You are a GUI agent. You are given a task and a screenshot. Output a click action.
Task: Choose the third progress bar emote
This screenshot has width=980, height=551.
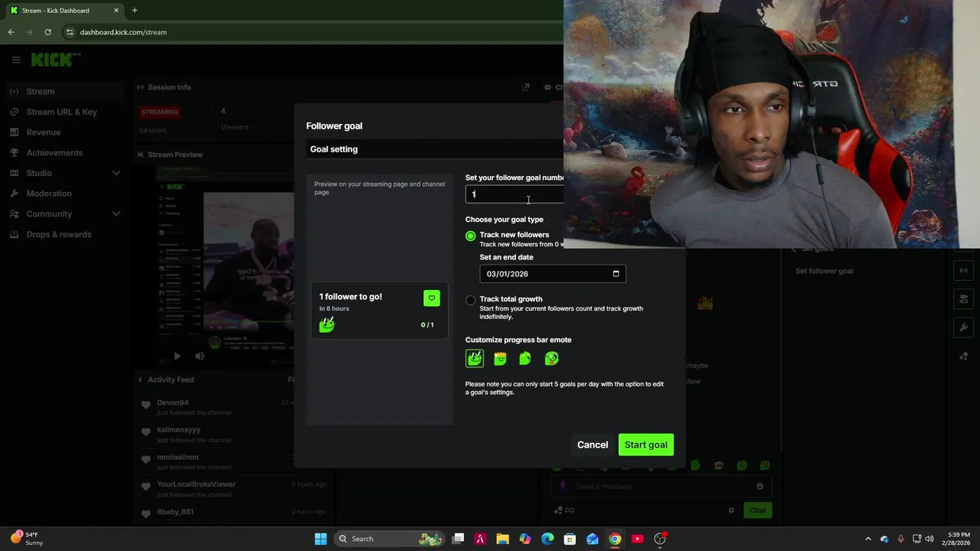click(525, 358)
